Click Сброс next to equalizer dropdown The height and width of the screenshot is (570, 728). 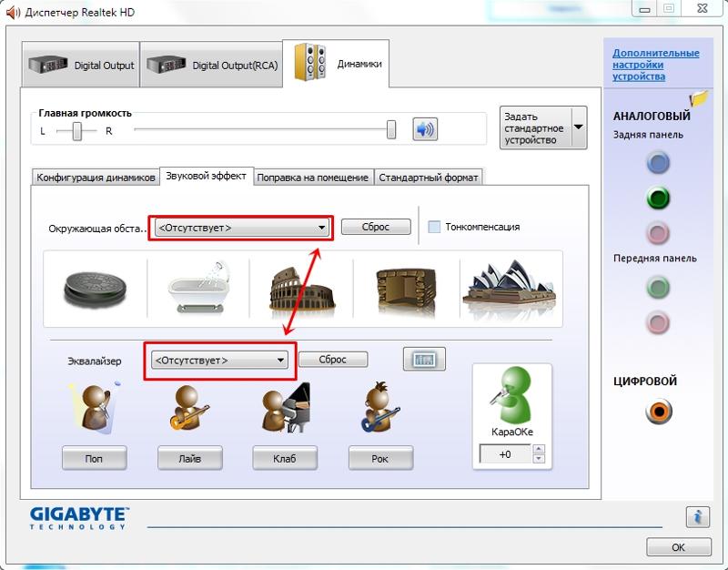[x=333, y=360]
